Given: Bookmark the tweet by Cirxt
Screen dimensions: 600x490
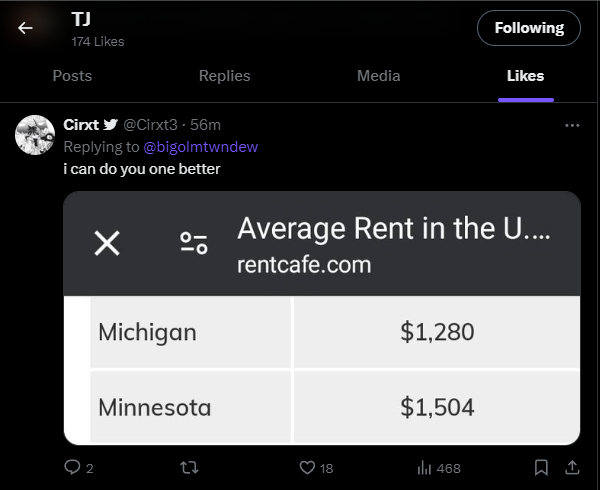Looking at the screenshot, I should tap(541, 467).
